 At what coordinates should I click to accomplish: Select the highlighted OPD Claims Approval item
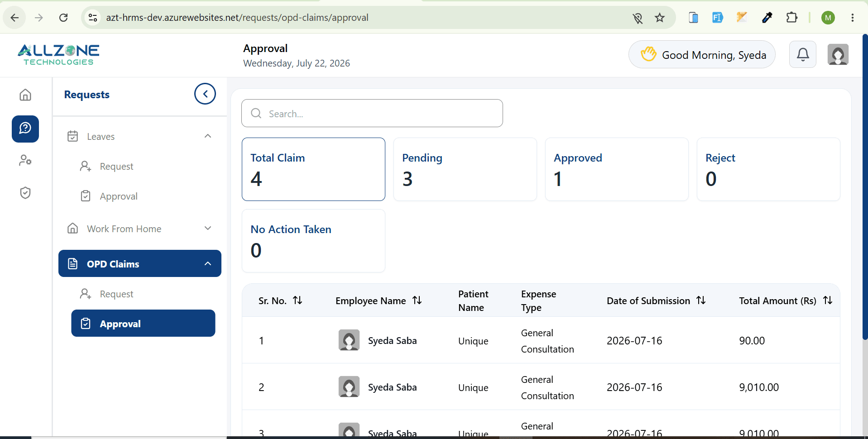[143, 323]
